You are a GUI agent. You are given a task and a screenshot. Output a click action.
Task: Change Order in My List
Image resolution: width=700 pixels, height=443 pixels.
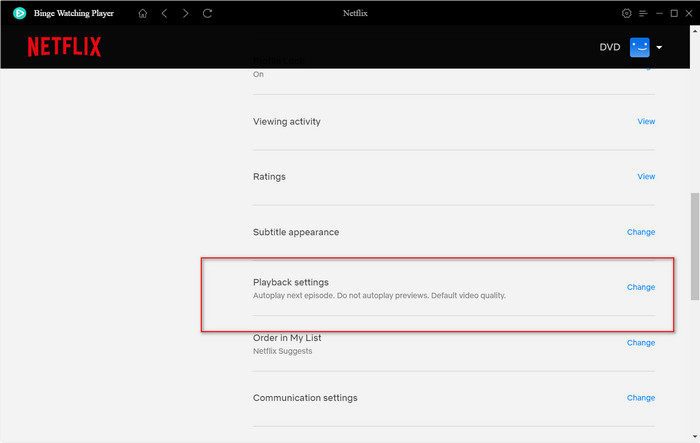coord(641,343)
